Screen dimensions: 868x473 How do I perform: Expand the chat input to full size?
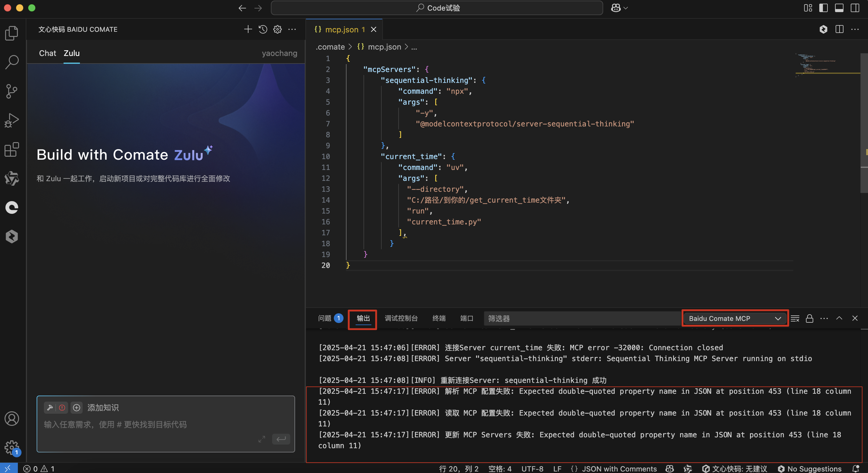(x=262, y=439)
